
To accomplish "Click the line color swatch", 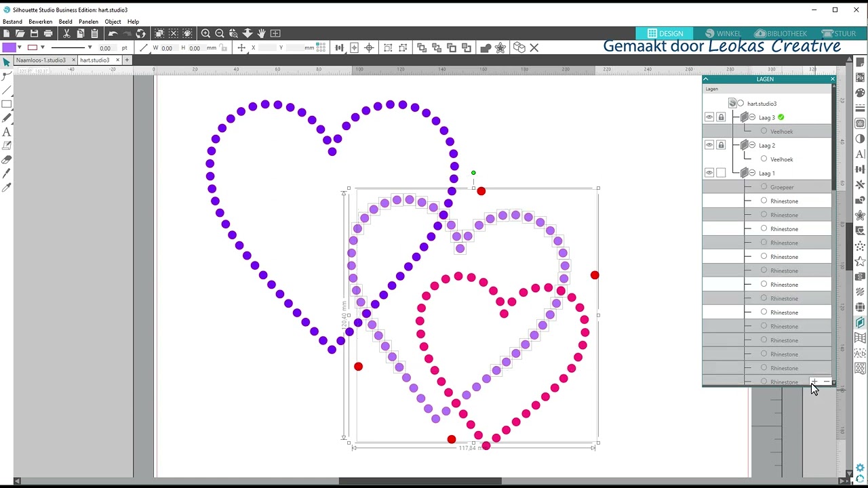I will (x=32, y=47).
